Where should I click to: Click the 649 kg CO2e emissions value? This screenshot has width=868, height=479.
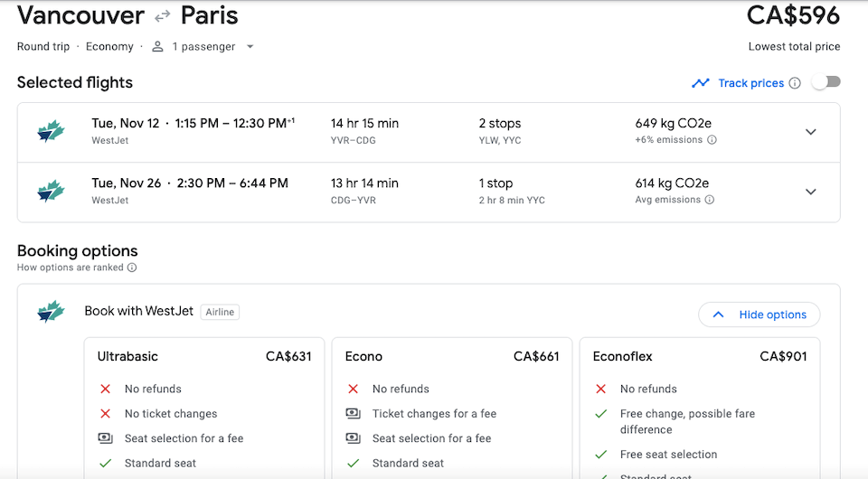[x=673, y=123]
